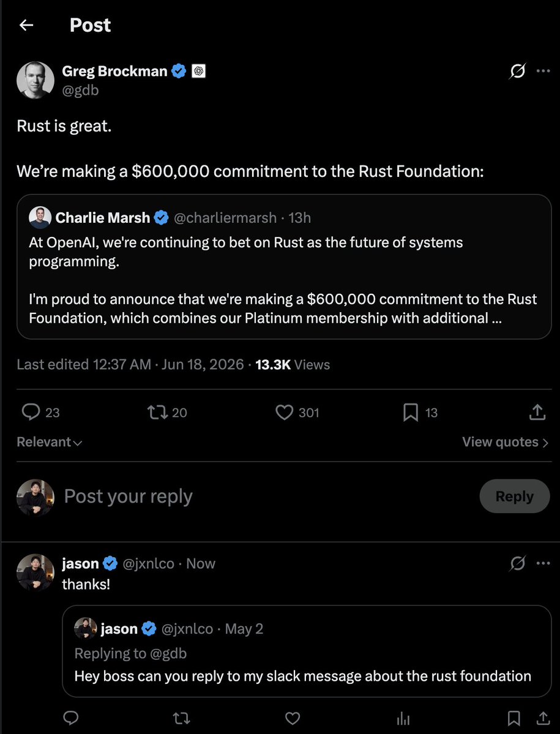The image size is (560, 734).
Task: Click the Reply button
Action: [x=515, y=496]
